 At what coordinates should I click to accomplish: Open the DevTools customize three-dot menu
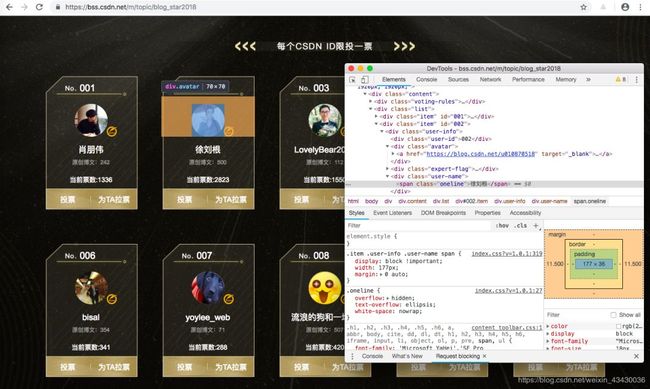(636, 80)
